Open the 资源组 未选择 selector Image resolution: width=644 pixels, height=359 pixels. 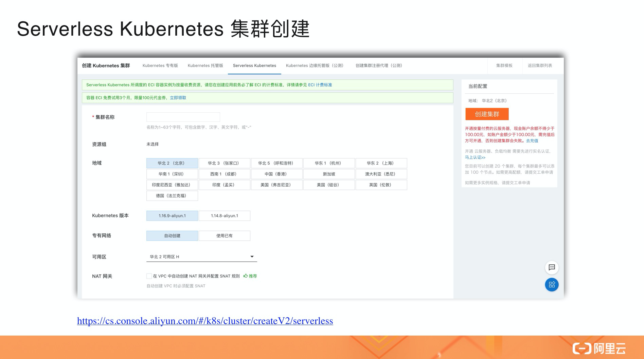(153, 144)
